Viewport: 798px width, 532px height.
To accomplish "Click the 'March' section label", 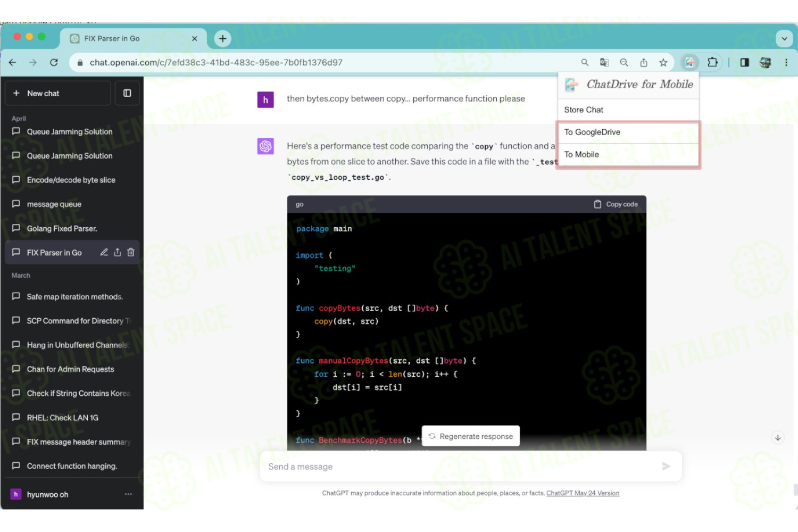I will (x=21, y=276).
